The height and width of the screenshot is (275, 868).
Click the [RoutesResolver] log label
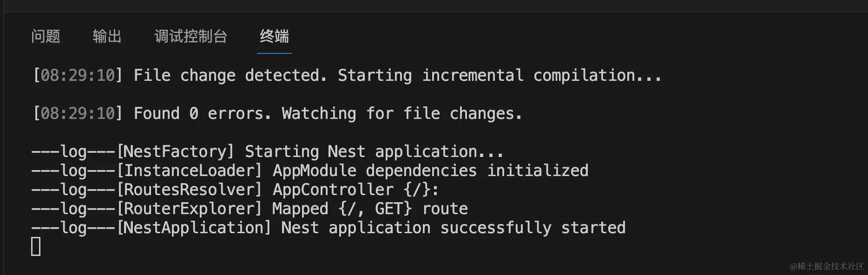pos(189,190)
